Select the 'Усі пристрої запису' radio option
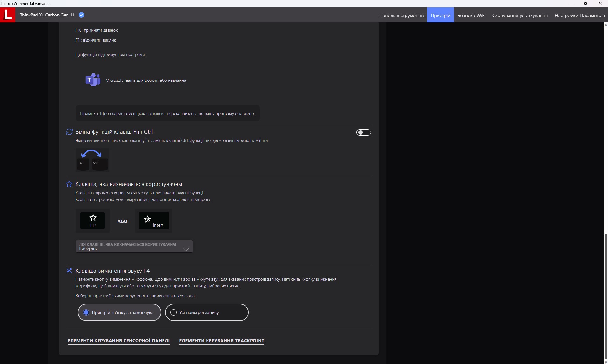 pyautogui.click(x=174, y=312)
